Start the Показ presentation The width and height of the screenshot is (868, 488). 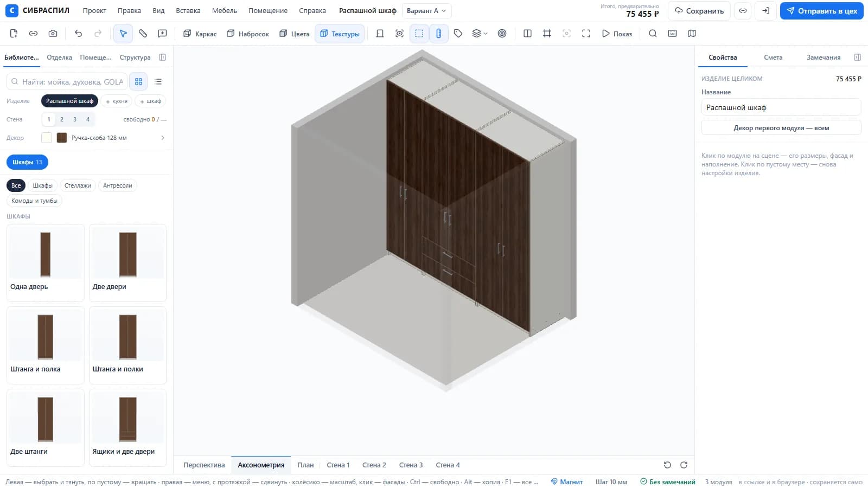pos(617,34)
